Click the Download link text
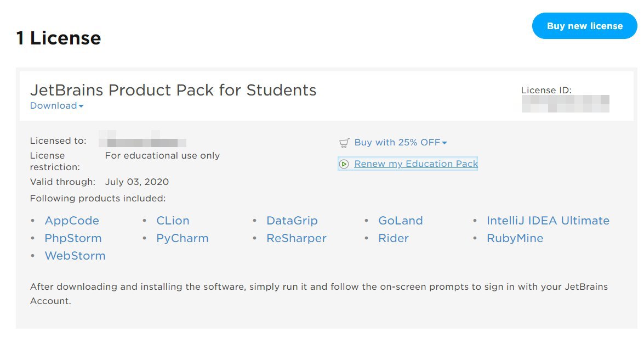 [x=53, y=106]
